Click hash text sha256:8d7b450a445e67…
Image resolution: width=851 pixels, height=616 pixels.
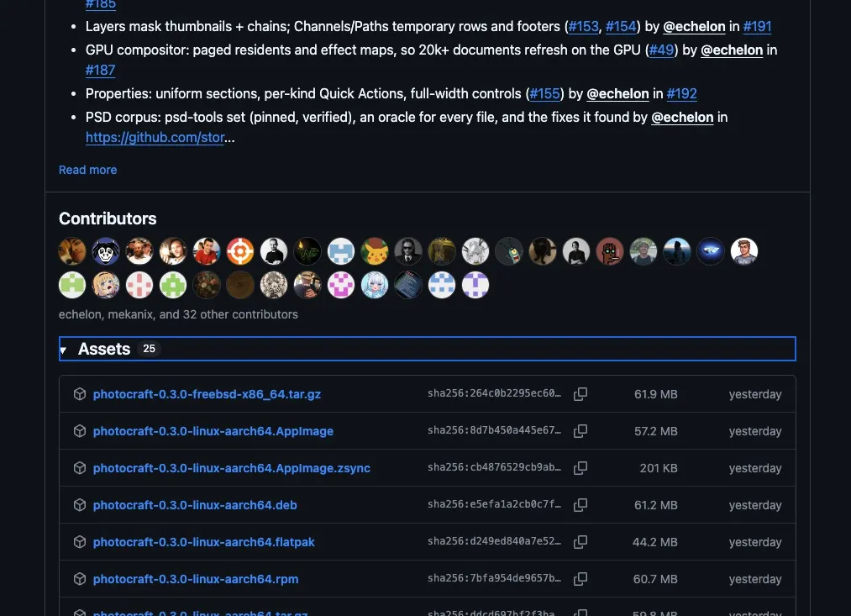(x=495, y=429)
